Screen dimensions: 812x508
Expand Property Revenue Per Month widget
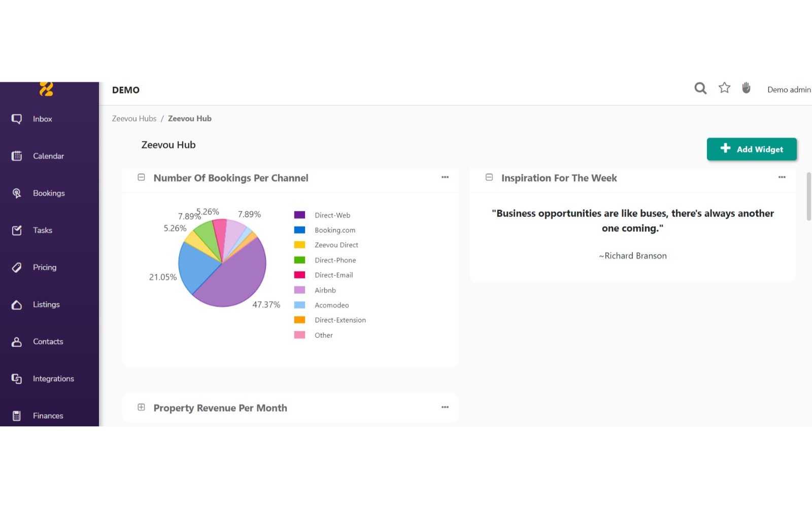click(141, 407)
